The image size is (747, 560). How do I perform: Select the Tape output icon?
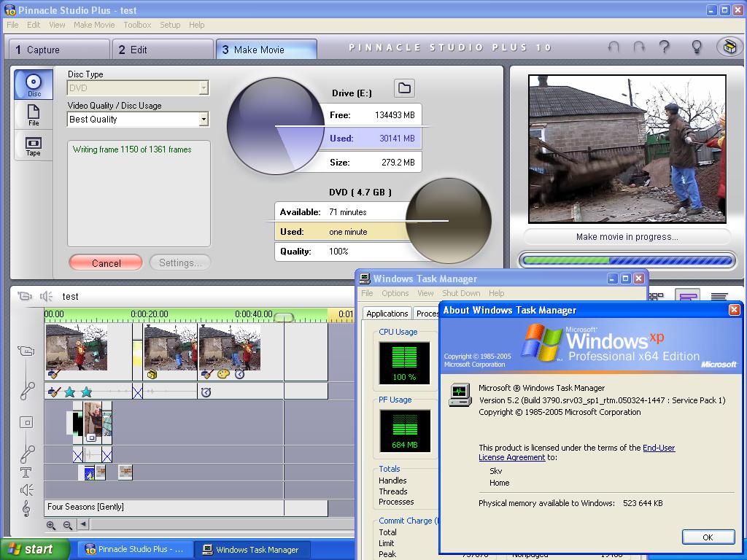(x=34, y=145)
